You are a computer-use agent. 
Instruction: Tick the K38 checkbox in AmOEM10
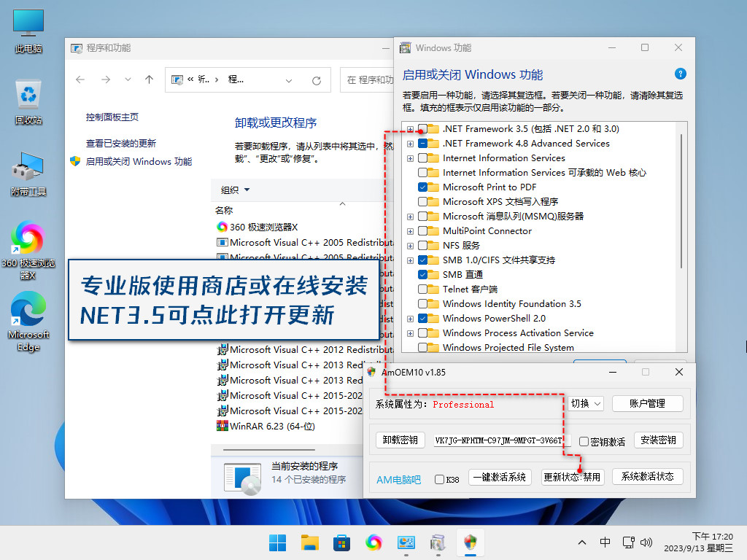tap(440, 480)
